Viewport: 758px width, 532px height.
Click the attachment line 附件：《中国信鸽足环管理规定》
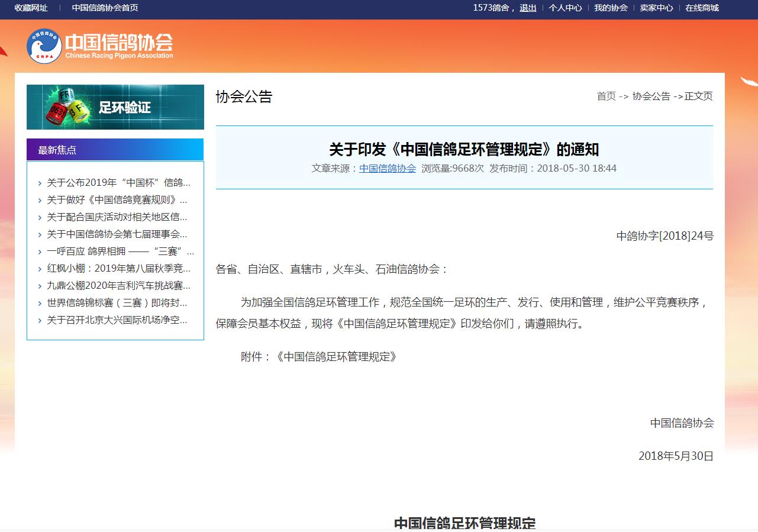319,357
